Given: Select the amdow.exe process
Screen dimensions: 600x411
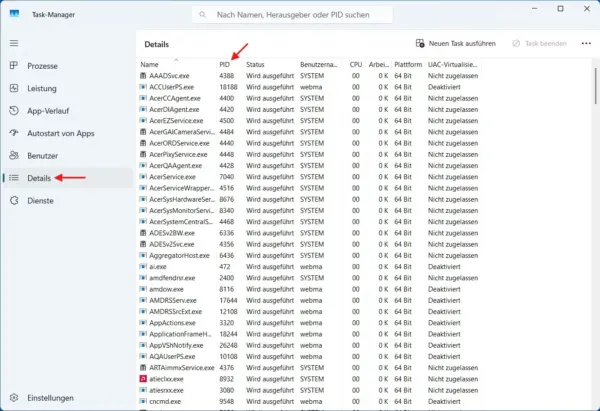Looking at the screenshot, I should pos(309,289).
